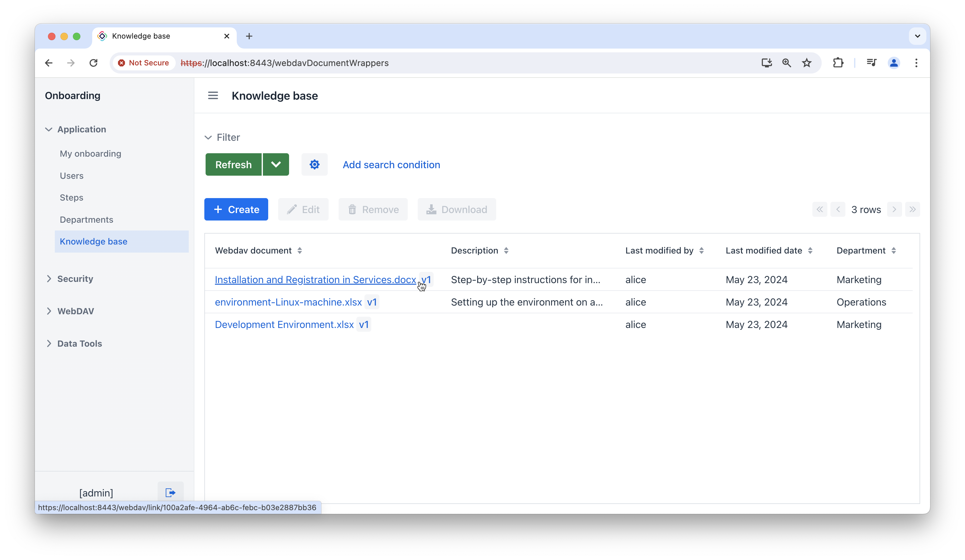Jump to last page with double-chevron icon

[x=913, y=209]
